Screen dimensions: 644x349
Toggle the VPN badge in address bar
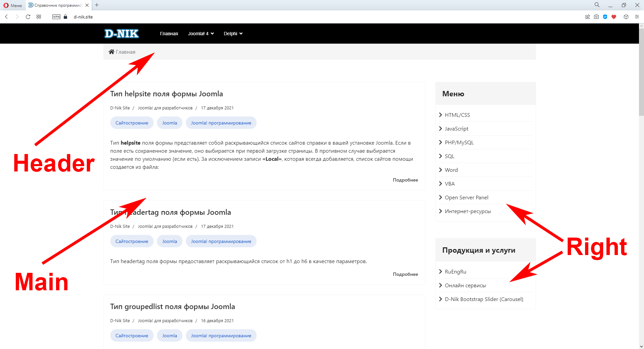point(56,17)
